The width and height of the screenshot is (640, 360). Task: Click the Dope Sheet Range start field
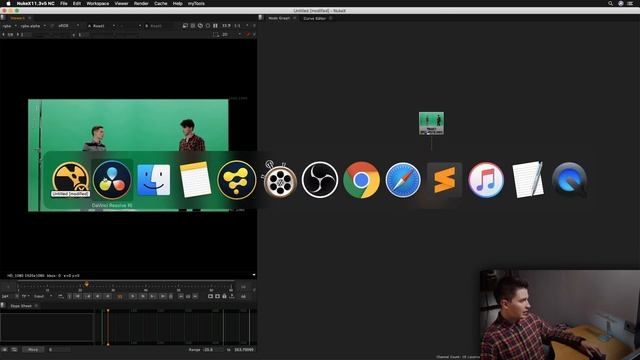[x=213, y=350]
